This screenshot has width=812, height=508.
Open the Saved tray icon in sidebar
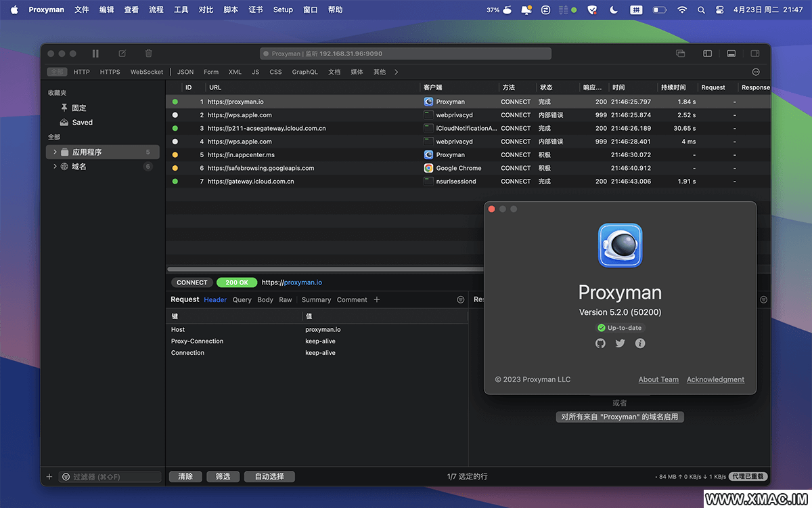(x=64, y=123)
